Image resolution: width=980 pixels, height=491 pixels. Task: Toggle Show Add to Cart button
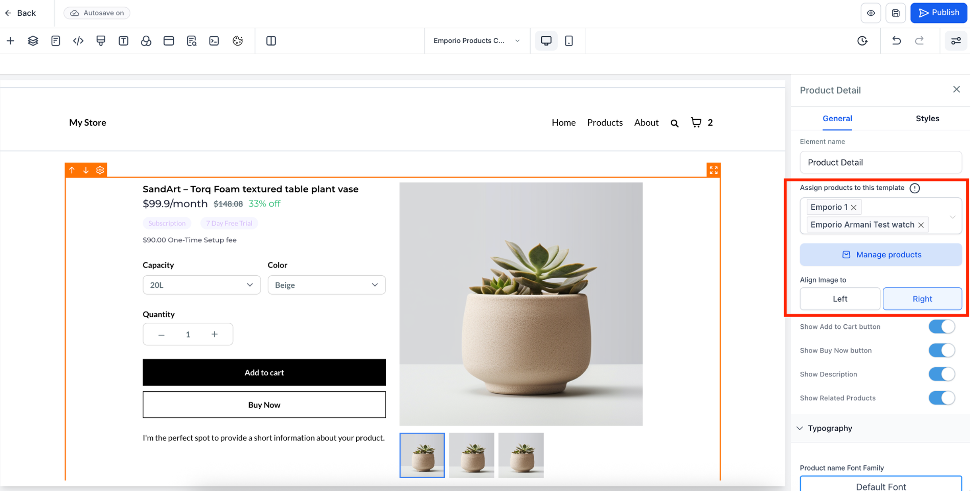(942, 327)
